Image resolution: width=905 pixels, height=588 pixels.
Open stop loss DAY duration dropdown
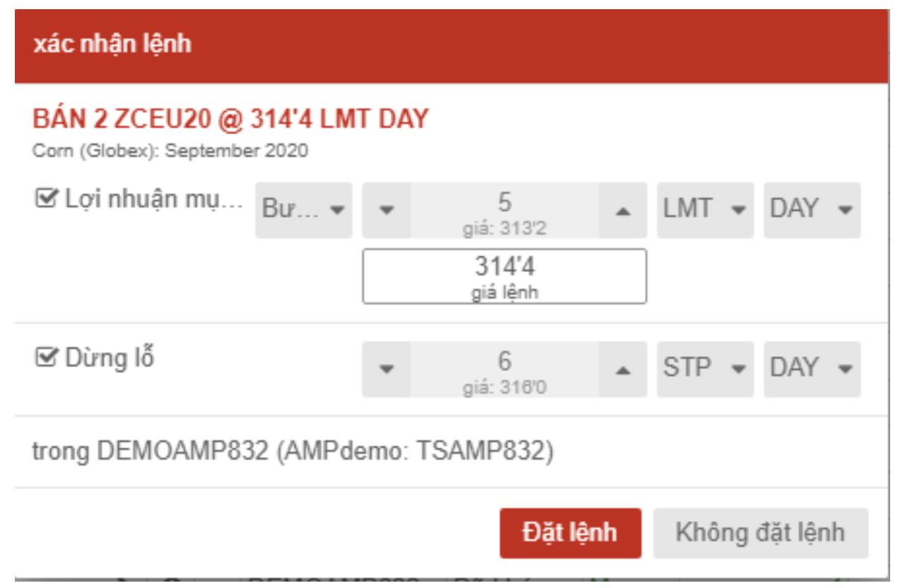point(812,369)
